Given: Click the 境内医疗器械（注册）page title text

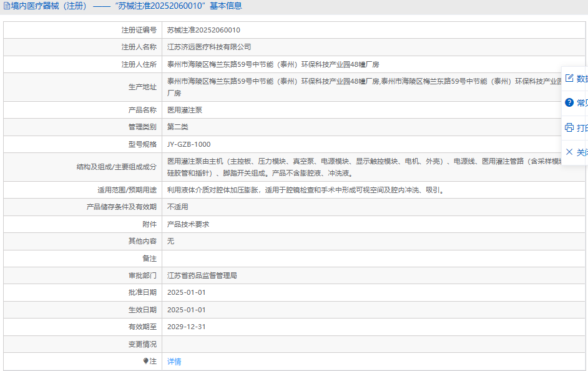Looking at the screenshot, I should click(49, 6).
